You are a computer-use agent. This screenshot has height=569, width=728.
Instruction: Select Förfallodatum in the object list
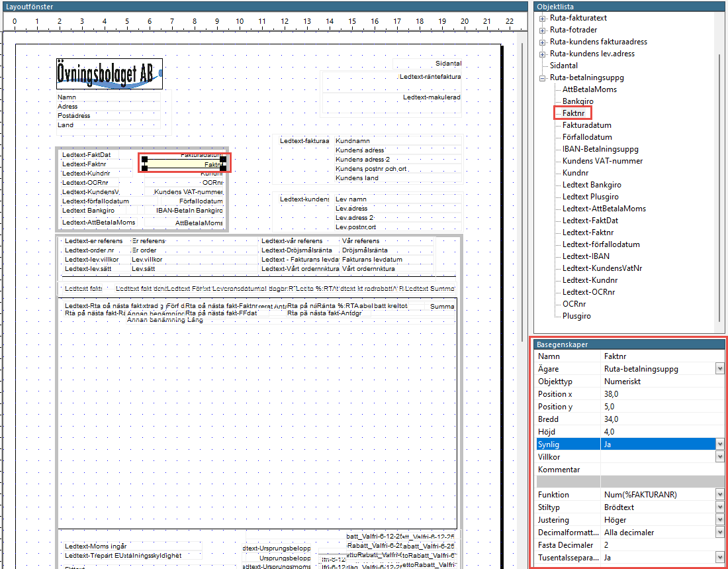tap(587, 137)
